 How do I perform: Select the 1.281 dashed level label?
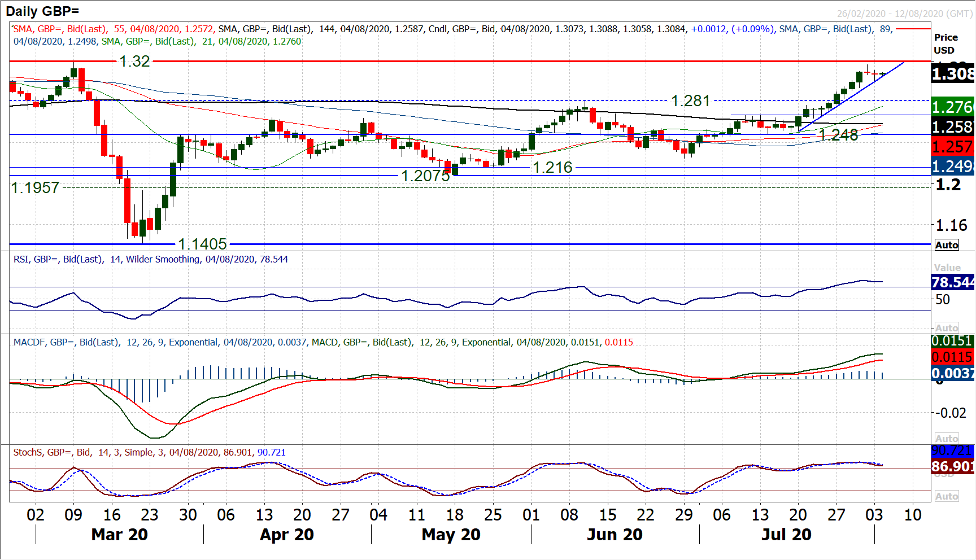point(690,101)
